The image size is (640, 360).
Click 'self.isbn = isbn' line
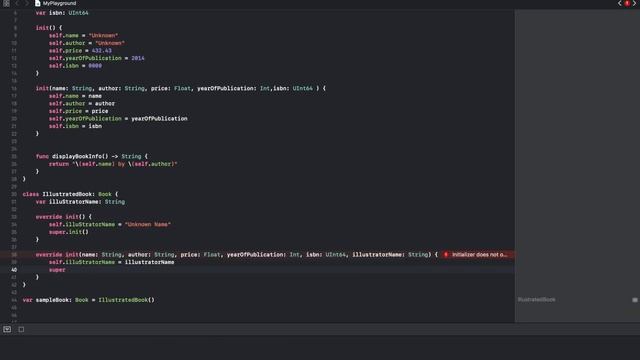[76, 126]
